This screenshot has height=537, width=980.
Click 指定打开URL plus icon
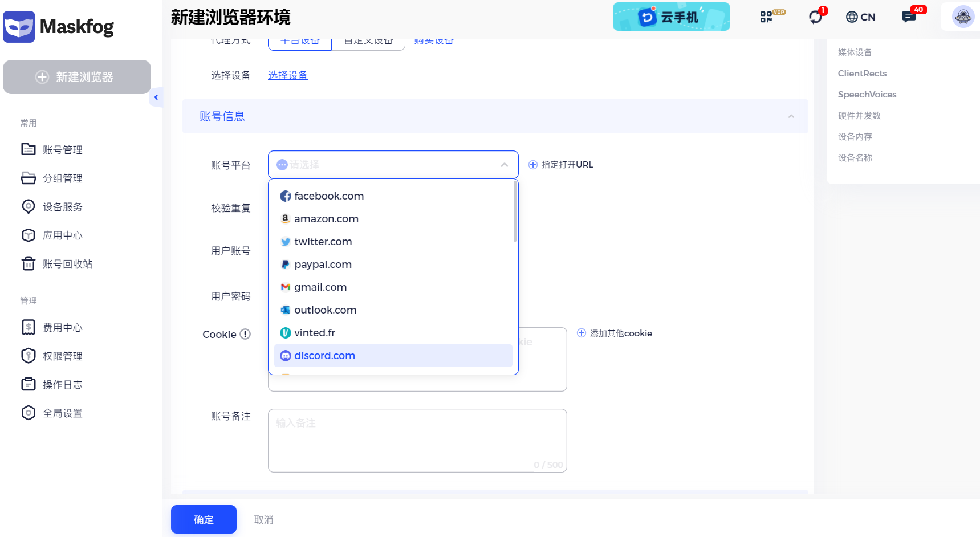click(x=533, y=165)
